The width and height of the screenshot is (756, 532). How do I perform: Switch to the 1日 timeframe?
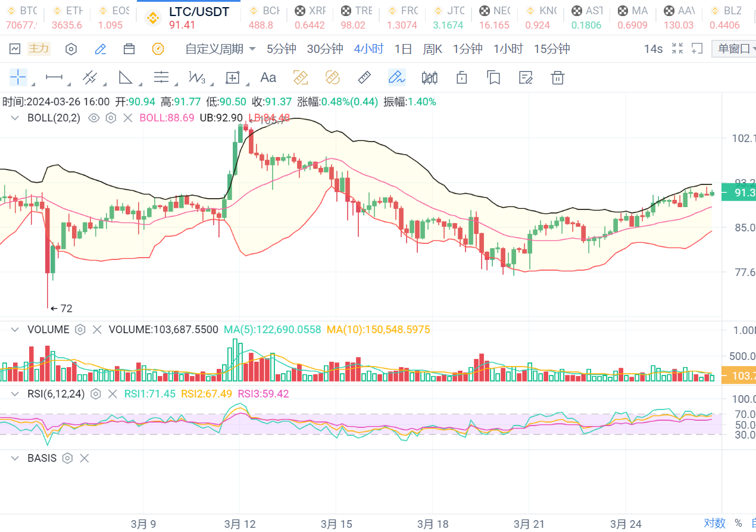(x=403, y=49)
